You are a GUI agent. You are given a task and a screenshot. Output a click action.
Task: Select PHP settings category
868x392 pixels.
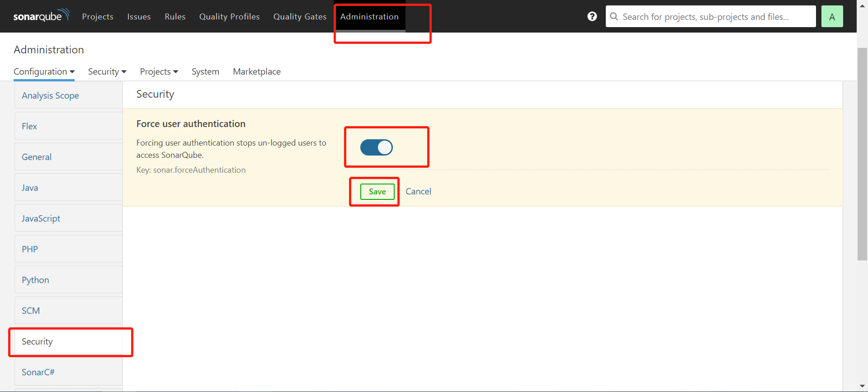68,249
